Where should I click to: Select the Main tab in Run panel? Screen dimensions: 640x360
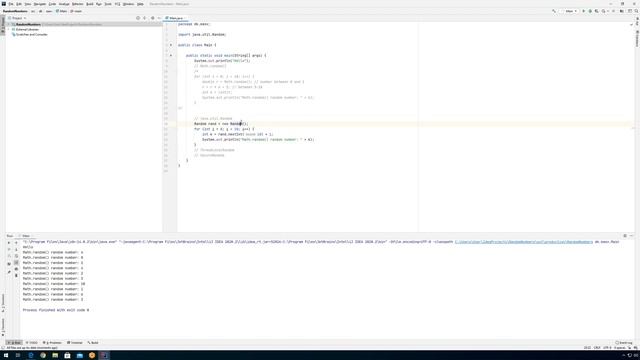coord(25,236)
